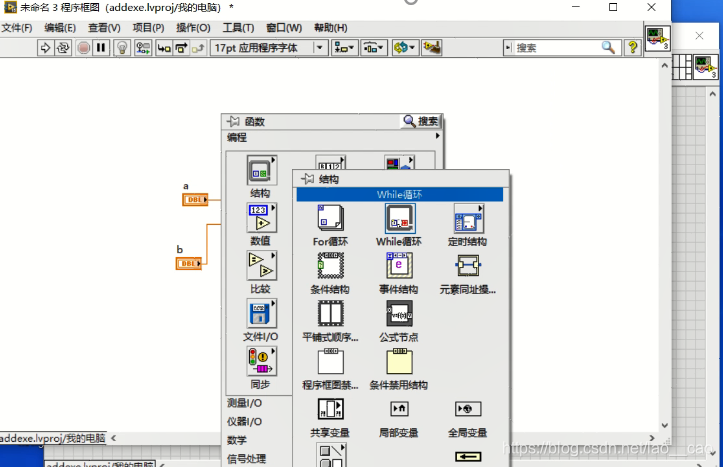Click horizontal scrollbar right arrow

click(x=652, y=438)
